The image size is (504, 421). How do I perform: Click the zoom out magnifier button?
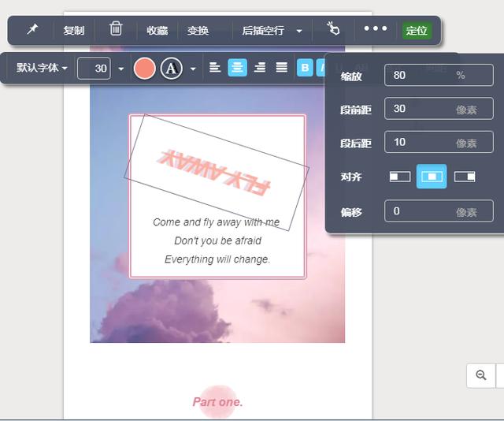pyautogui.click(x=481, y=375)
